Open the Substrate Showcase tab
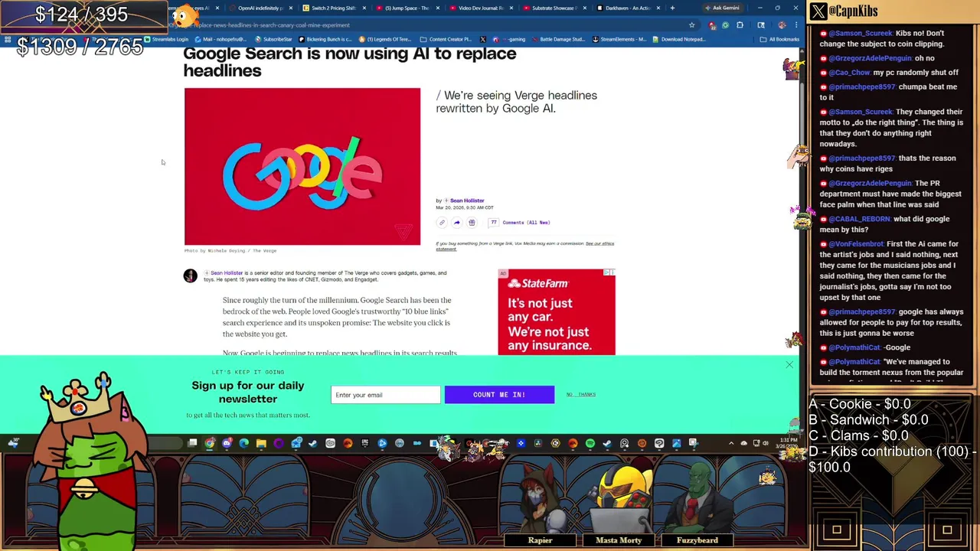980x551 pixels. (554, 8)
